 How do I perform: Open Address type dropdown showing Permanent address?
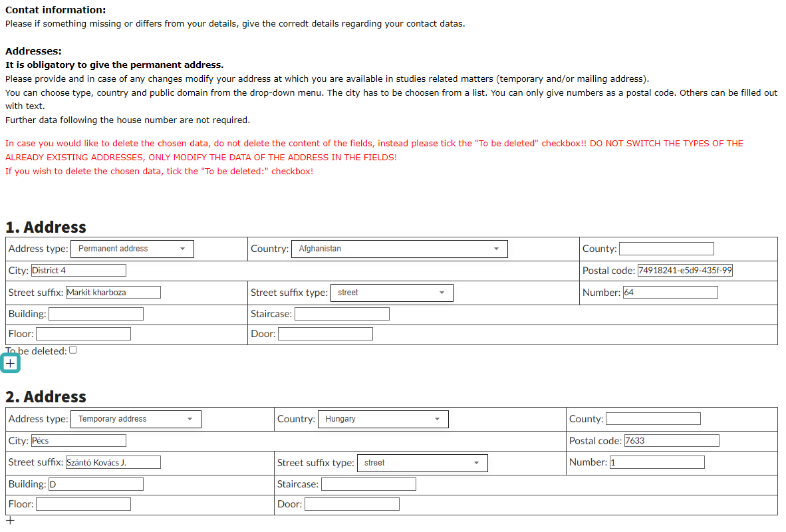tap(132, 249)
